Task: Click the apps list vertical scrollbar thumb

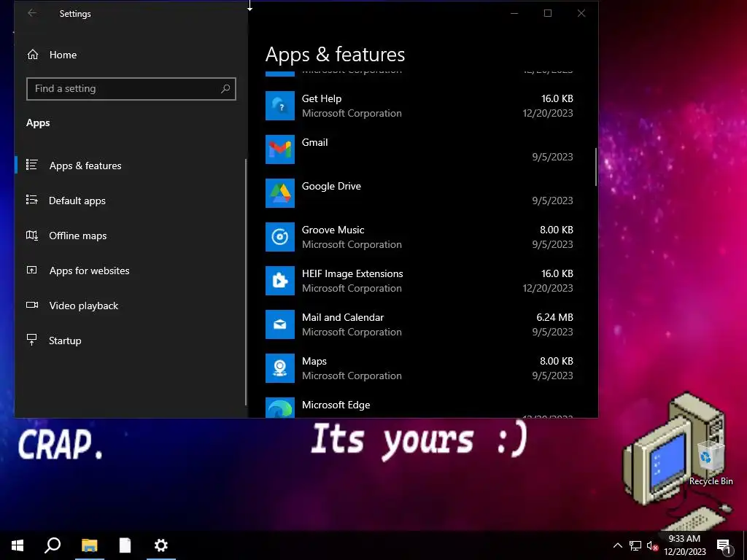Action: point(595,167)
